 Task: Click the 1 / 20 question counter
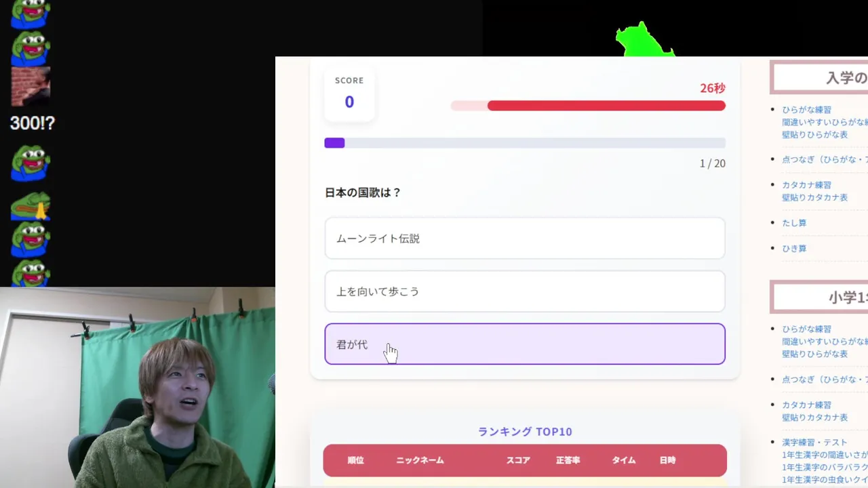pyautogui.click(x=713, y=163)
